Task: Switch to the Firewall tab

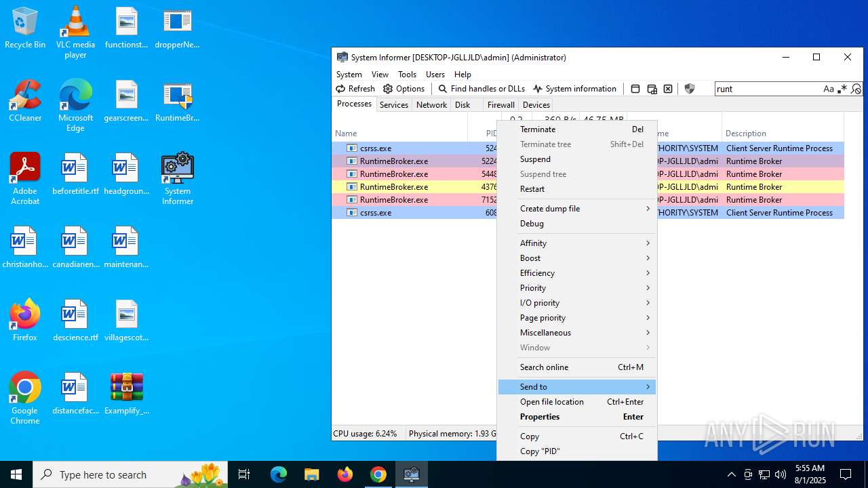Action: (x=501, y=105)
